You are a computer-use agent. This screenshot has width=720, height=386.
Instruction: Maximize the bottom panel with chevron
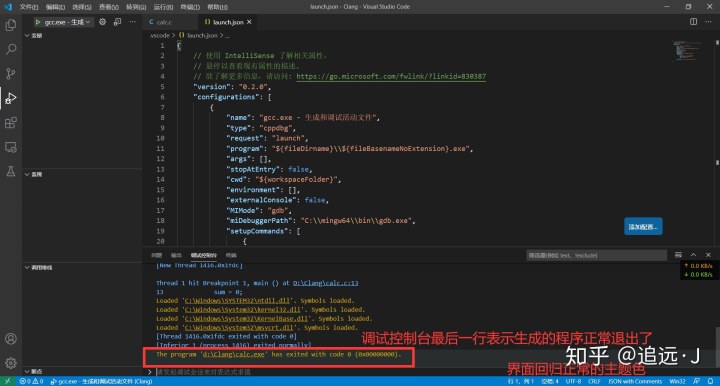[x=693, y=255]
